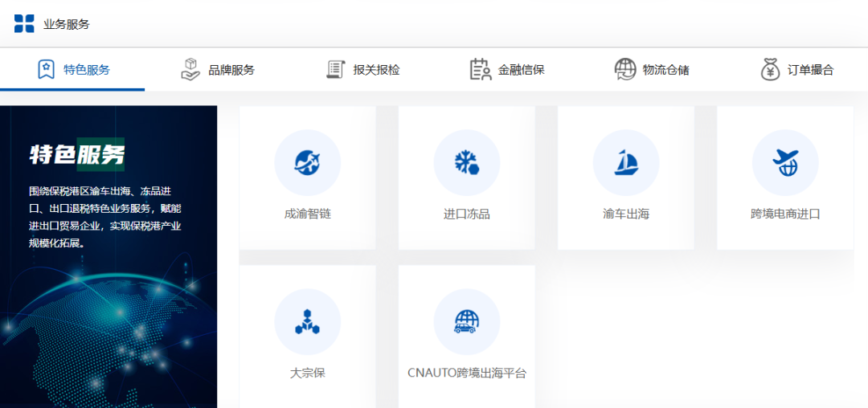Screen dimensions: 868x408
Task: Select the 渝车出海 sailboat icon
Action: tap(625, 163)
